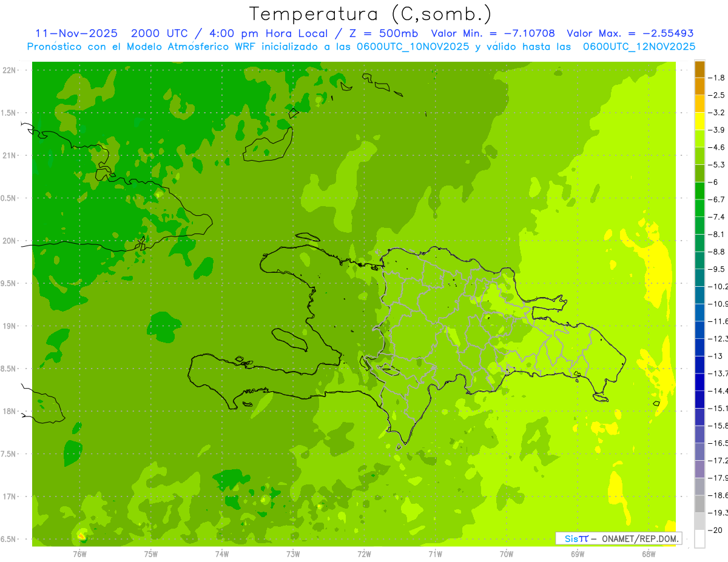Click the "71W" longitude label
The image size is (728, 562).
tap(435, 553)
